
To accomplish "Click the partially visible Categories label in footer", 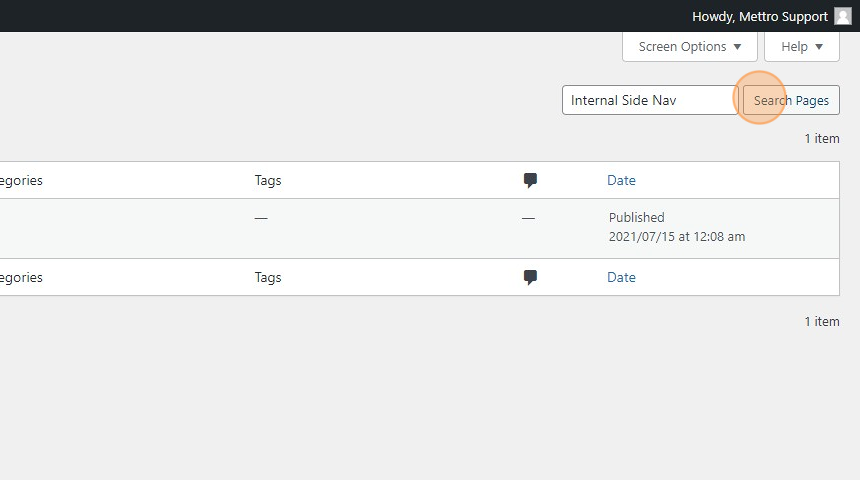I will tap(21, 278).
